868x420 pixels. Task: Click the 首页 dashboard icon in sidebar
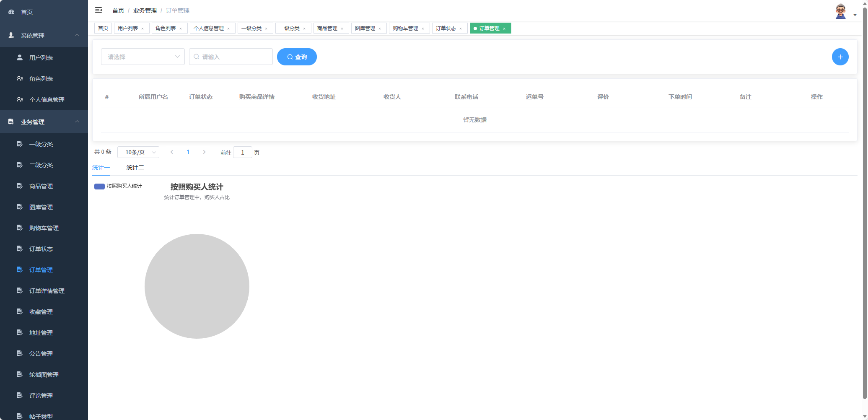coord(11,12)
